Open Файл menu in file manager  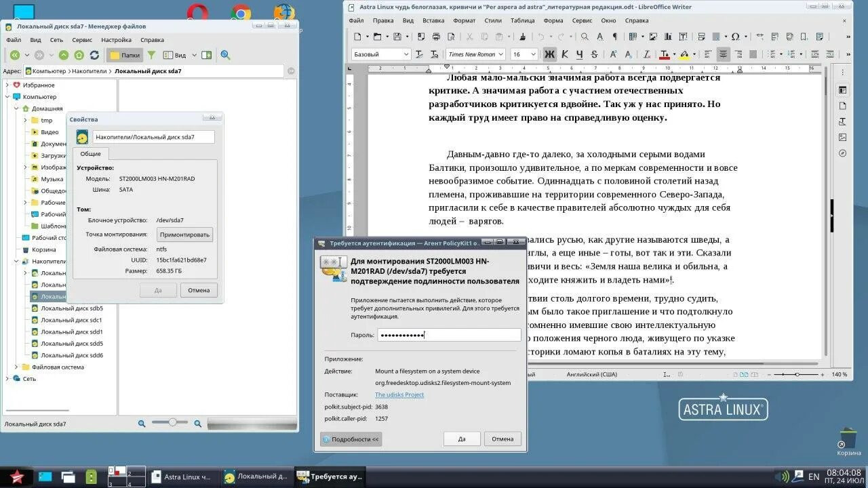[14, 40]
